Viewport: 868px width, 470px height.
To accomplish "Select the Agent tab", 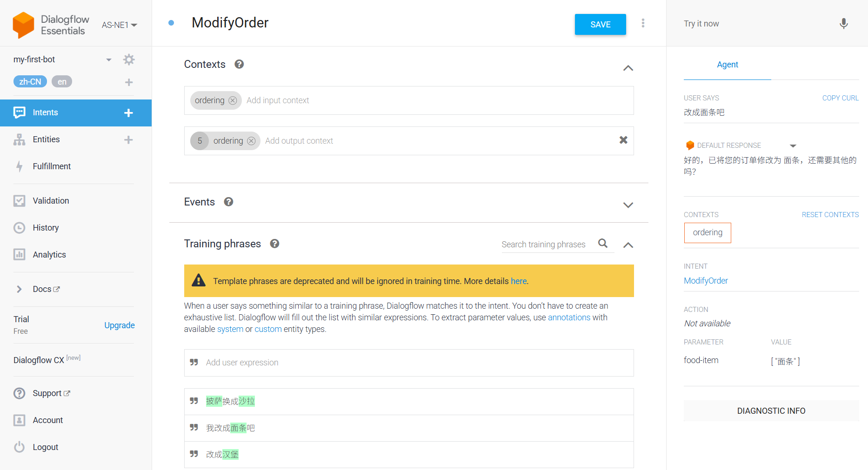I will [x=728, y=65].
